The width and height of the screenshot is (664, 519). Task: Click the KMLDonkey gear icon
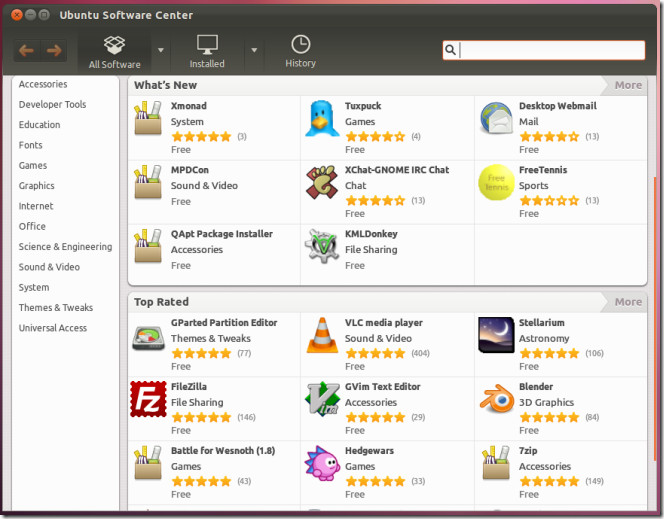[322, 246]
